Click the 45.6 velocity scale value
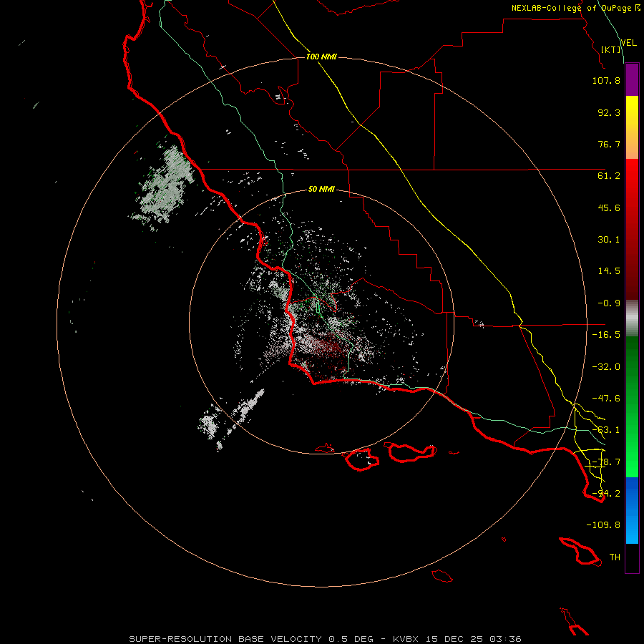Viewport: 644px width, 644px height. [x=609, y=208]
